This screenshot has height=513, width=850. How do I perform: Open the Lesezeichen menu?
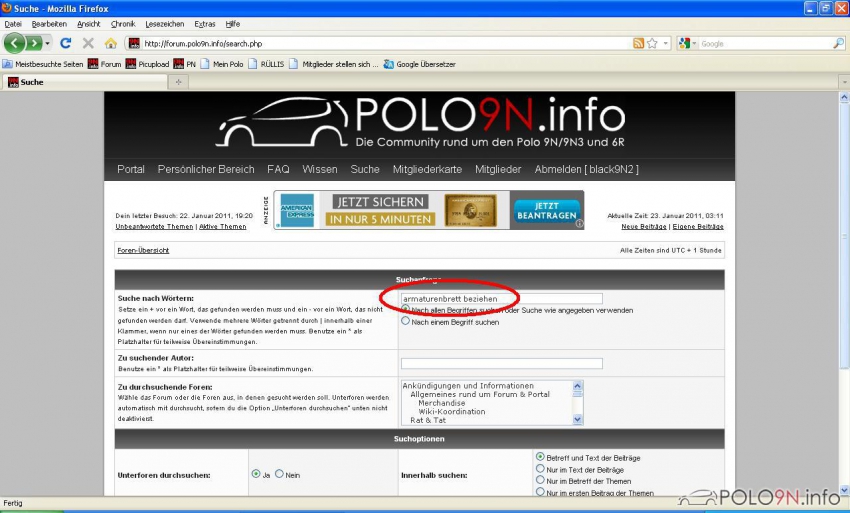click(x=164, y=23)
